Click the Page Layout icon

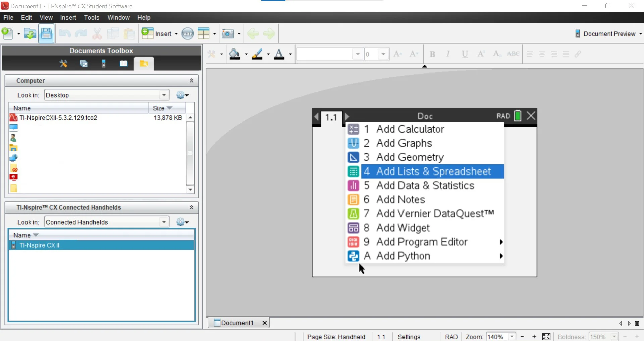204,34
